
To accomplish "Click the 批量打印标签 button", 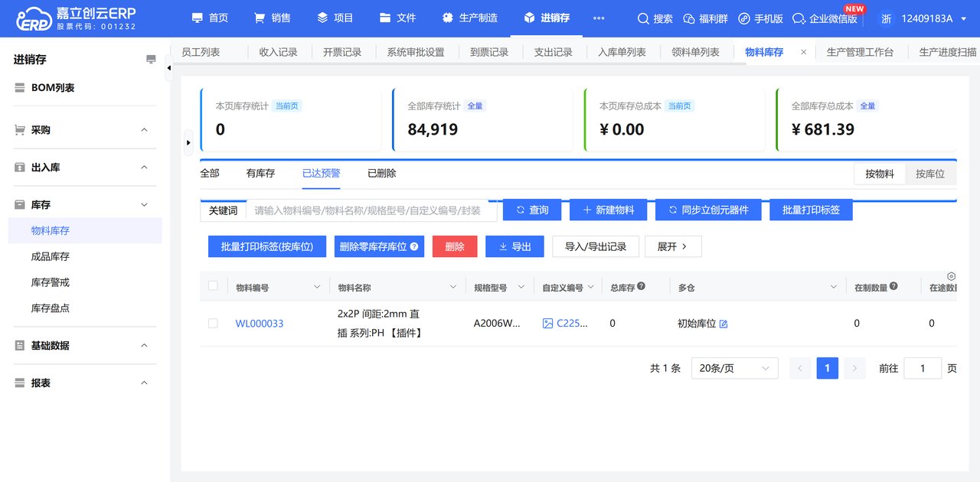I will (811, 210).
